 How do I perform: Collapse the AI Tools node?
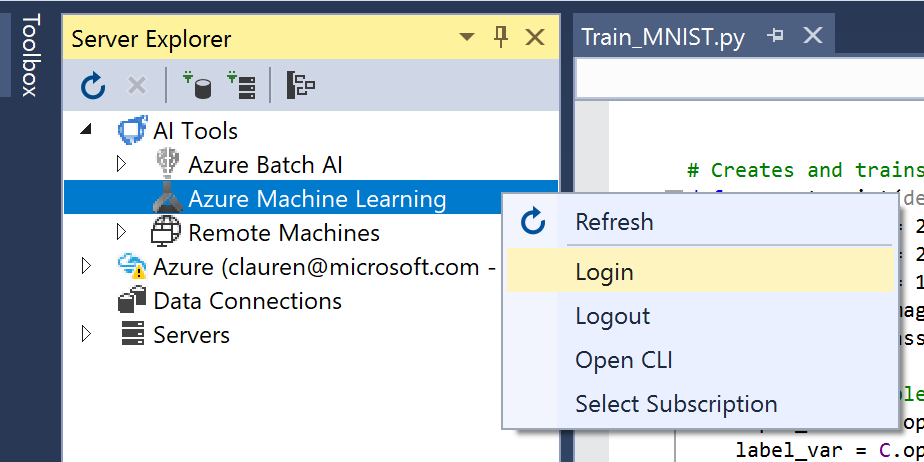86,129
